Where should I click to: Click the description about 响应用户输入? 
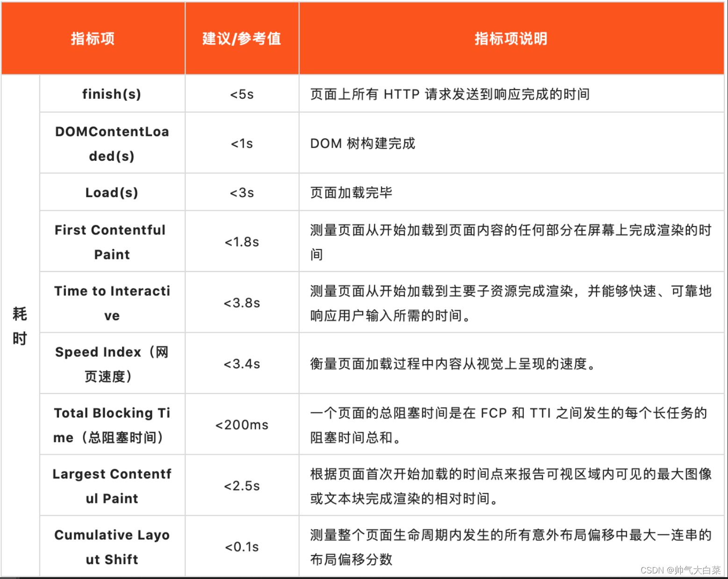tap(512, 303)
